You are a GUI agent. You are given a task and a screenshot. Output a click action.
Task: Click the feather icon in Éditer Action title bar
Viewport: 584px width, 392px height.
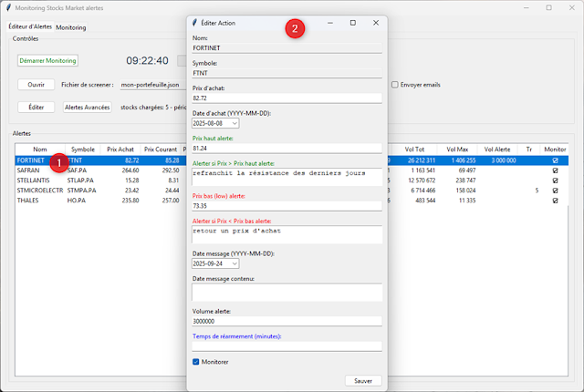pyautogui.click(x=193, y=22)
